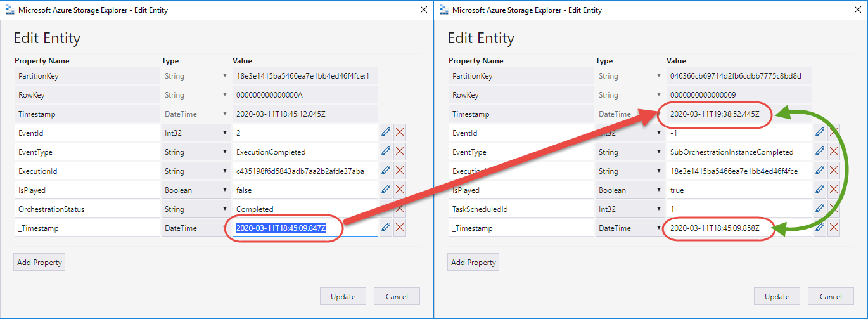Click the pencil icon for EventId valued -1
This screenshot has width=868, height=319.
(820, 133)
